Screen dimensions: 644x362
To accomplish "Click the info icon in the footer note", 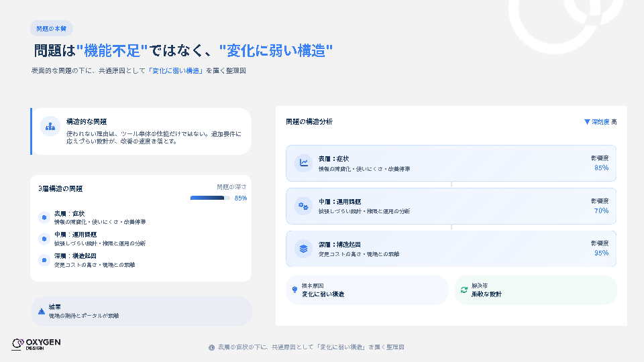I will click(211, 348).
